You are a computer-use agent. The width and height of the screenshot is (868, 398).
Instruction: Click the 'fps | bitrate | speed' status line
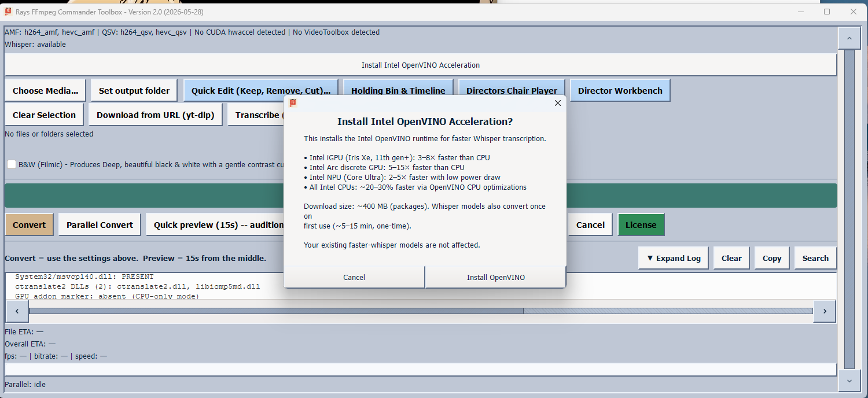click(56, 356)
